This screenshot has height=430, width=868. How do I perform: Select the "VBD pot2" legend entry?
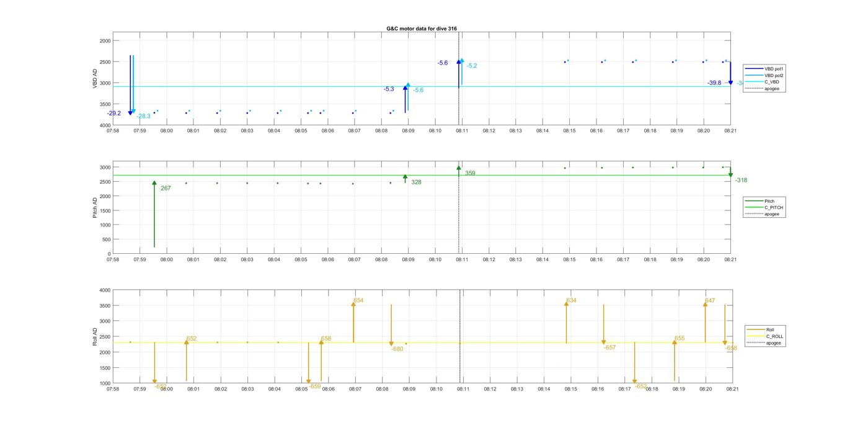(765, 75)
